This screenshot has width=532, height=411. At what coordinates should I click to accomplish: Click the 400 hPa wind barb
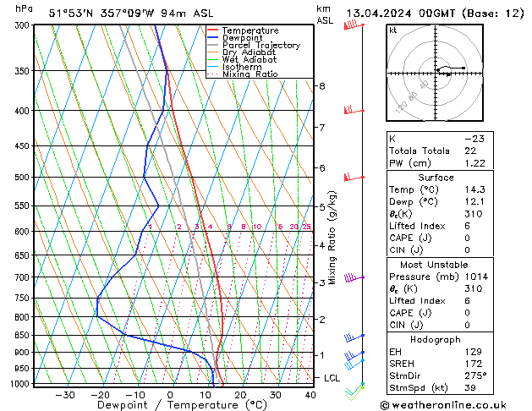tap(354, 110)
